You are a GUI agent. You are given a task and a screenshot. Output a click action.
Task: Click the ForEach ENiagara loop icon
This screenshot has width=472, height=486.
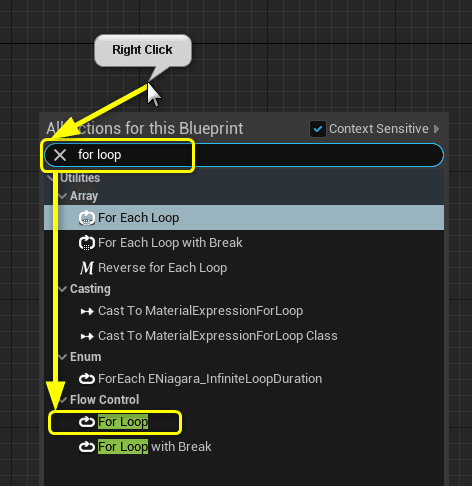[x=87, y=379]
